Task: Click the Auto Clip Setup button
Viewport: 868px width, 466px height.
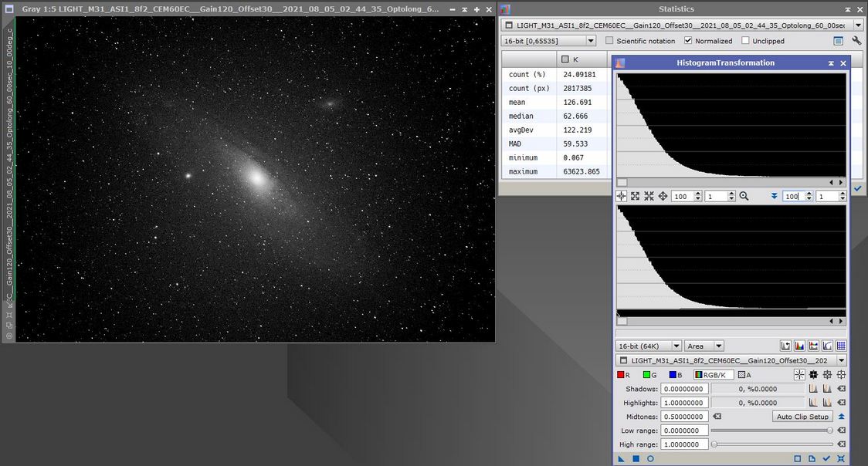Action: pos(802,417)
